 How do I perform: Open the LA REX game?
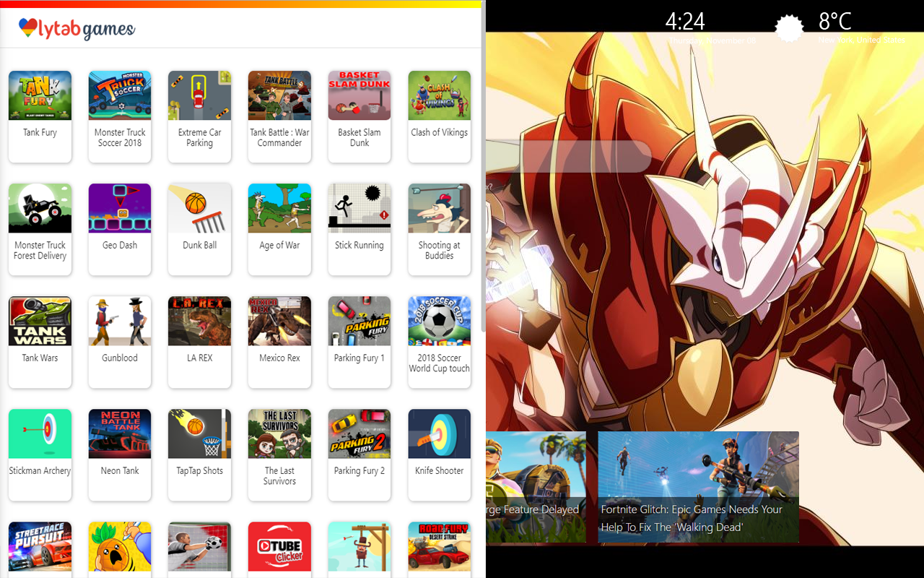[x=200, y=322]
